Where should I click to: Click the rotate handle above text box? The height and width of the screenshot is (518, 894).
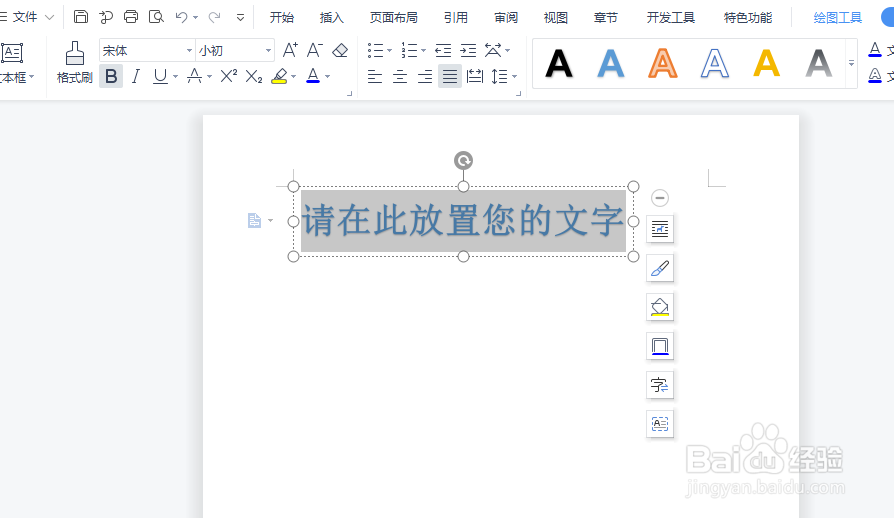(464, 161)
